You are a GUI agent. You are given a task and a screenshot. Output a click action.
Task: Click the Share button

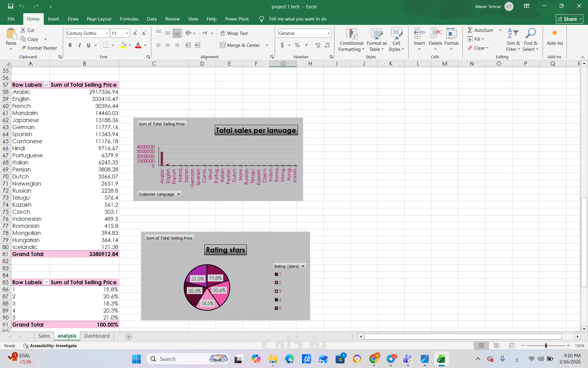point(569,19)
